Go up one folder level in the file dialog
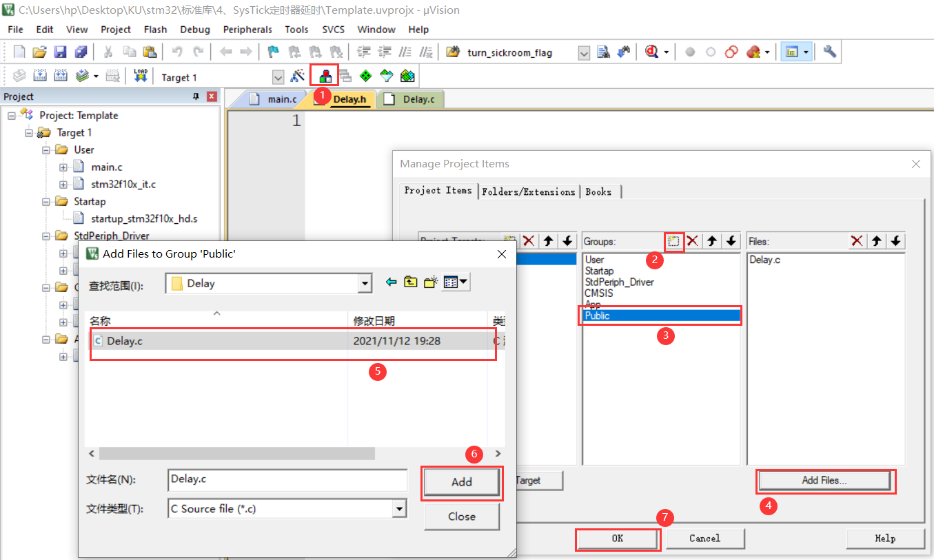Viewport: 934px width, 560px height. (411, 282)
